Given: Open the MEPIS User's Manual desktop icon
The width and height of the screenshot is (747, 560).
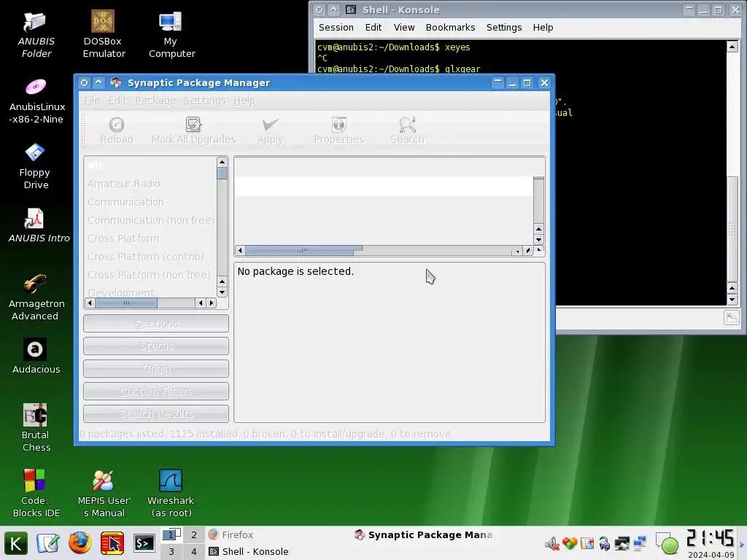Looking at the screenshot, I should [x=103, y=481].
